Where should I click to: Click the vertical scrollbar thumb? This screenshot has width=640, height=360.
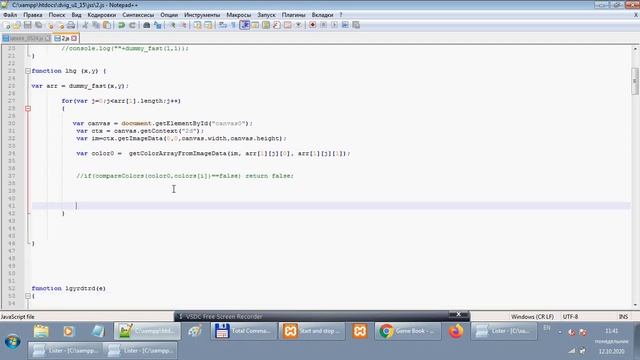(635, 81)
